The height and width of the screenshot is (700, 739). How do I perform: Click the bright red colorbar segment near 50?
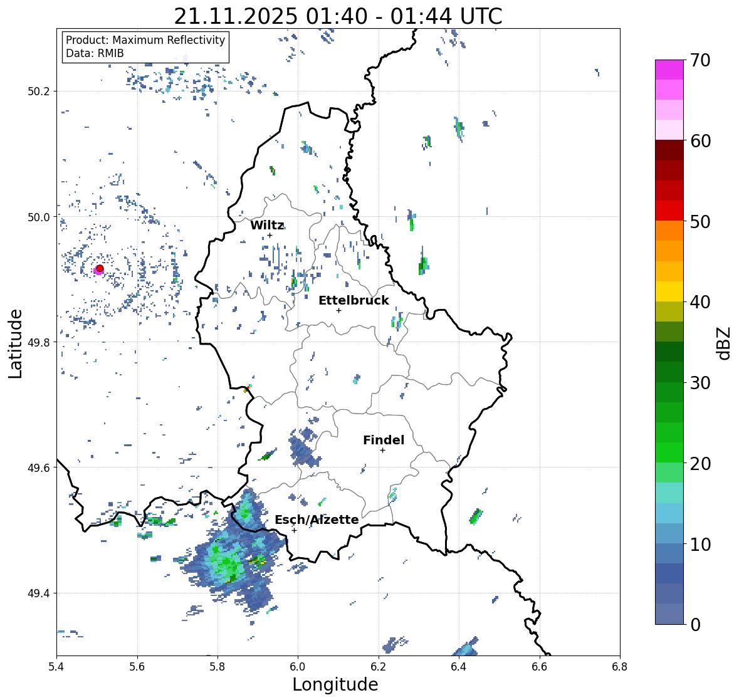tap(669, 211)
